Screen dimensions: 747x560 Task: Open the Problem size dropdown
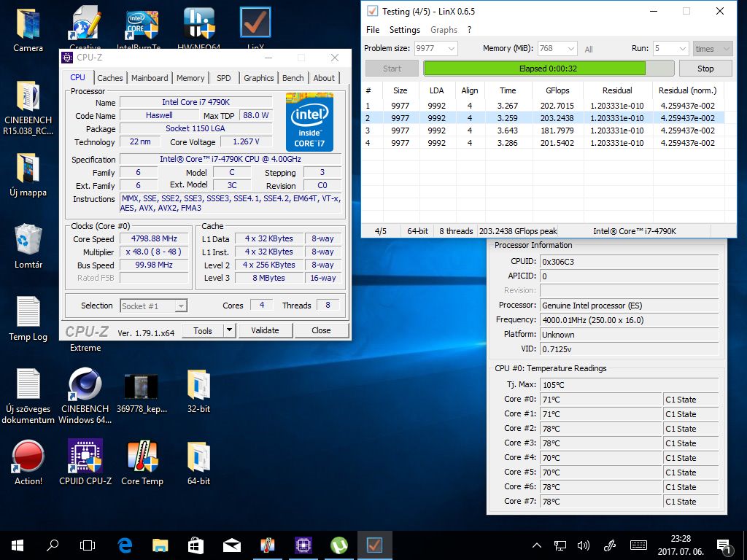pos(436,49)
